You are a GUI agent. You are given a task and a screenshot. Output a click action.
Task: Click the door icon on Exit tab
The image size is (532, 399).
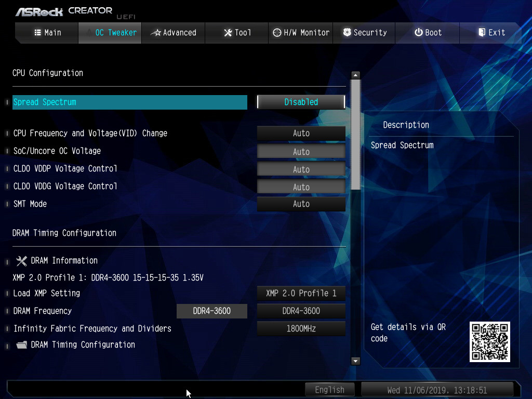[x=482, y=32]
